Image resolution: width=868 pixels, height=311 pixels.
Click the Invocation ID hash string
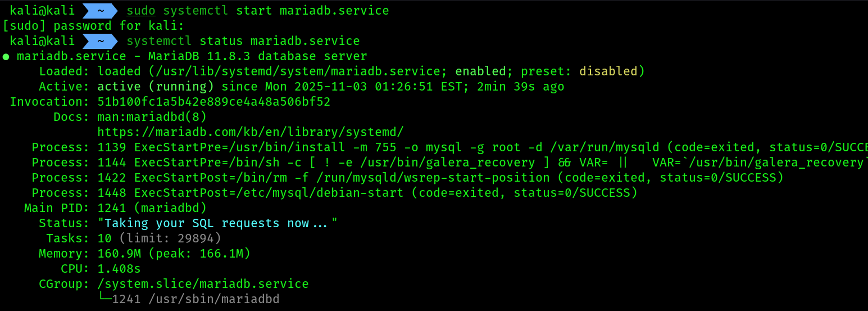click(x=214, y=102)
